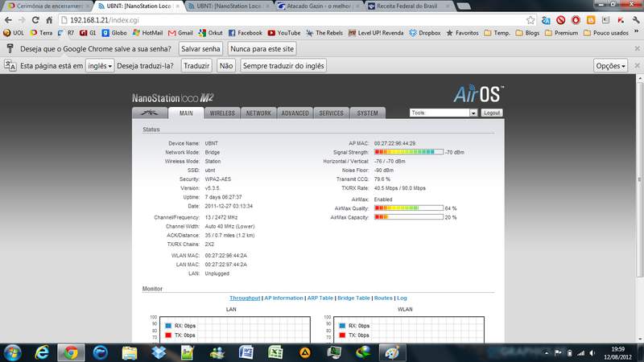Open the Favoritos bookmark folder
The height and width of the screenshot is (362, 644).
click(x=462, y=33)
